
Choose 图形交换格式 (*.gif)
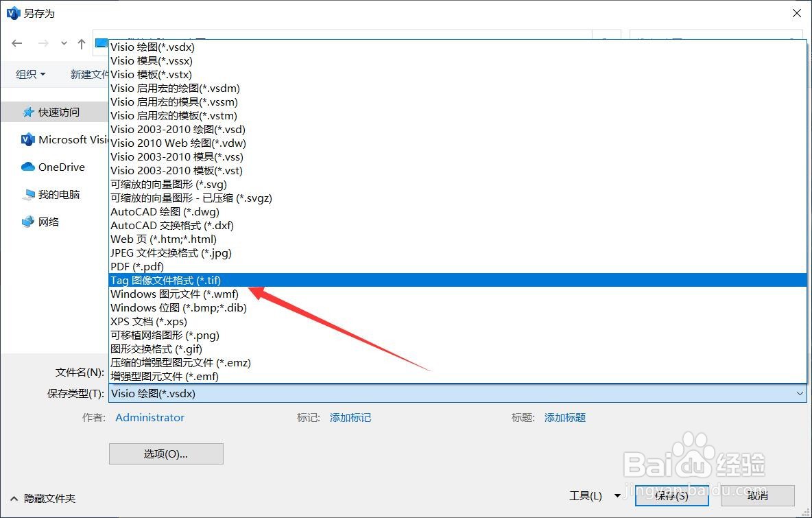click(x=458, y=349)
